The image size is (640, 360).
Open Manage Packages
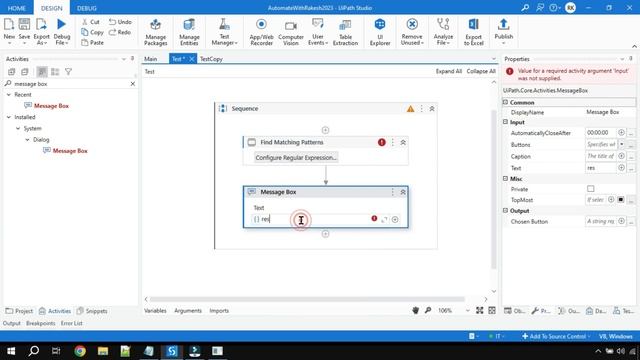(x=156, y=32)
